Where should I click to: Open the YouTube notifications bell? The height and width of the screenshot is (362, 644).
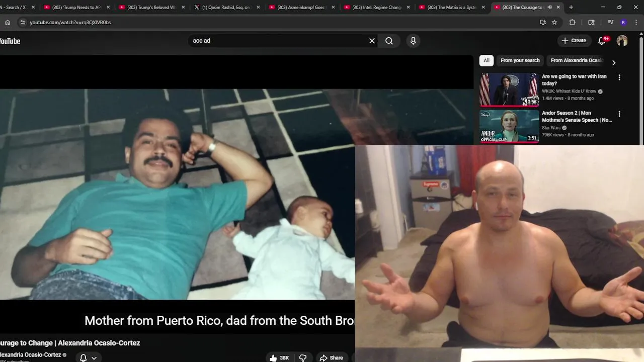click(602, 41)
